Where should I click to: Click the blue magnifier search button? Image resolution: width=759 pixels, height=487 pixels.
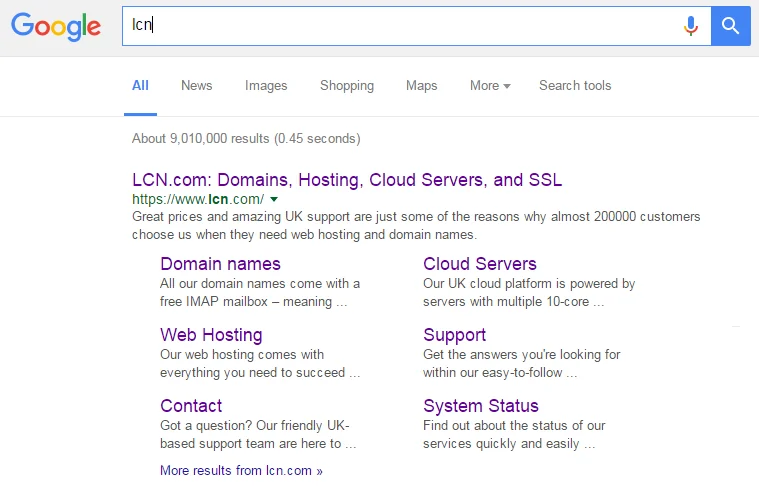730,26
